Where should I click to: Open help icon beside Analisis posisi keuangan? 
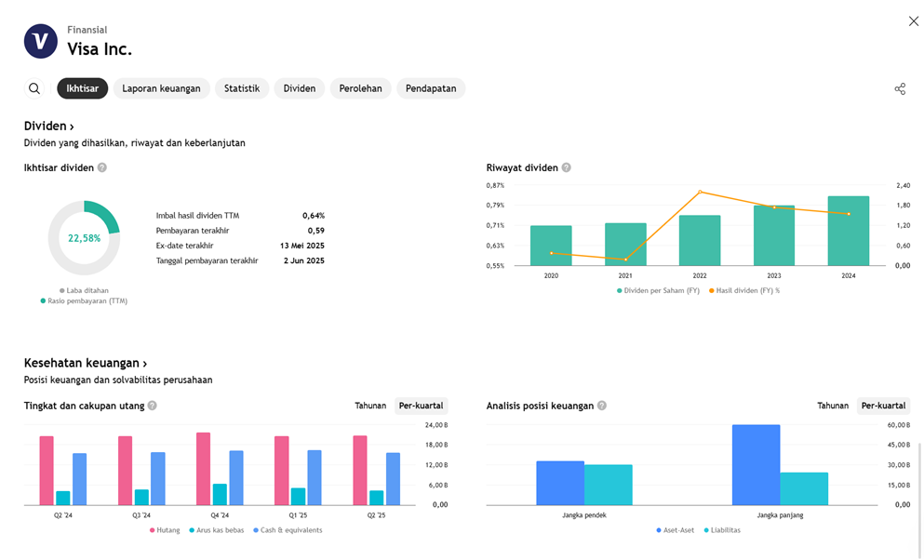click(602, 406)
